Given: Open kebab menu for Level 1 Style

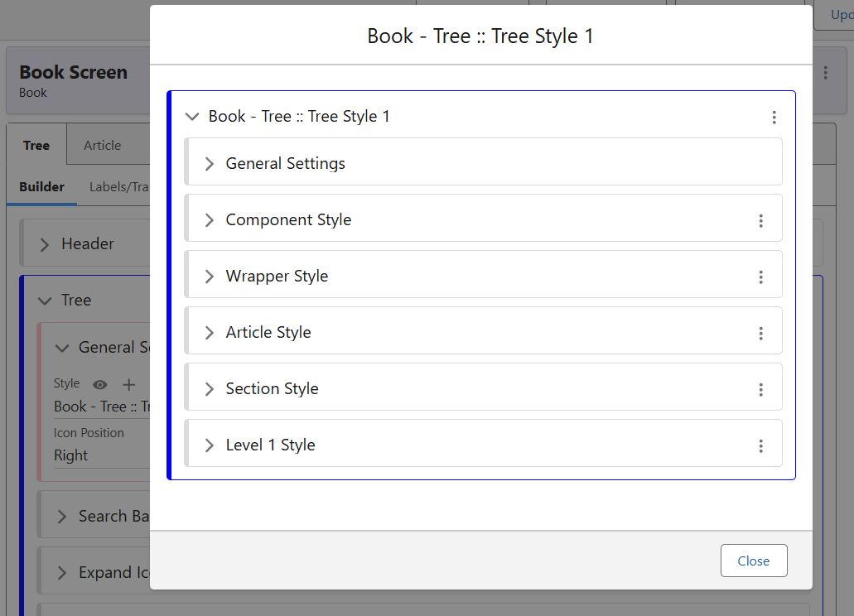Looking at the screenshot, I should [x=760, y=446].
